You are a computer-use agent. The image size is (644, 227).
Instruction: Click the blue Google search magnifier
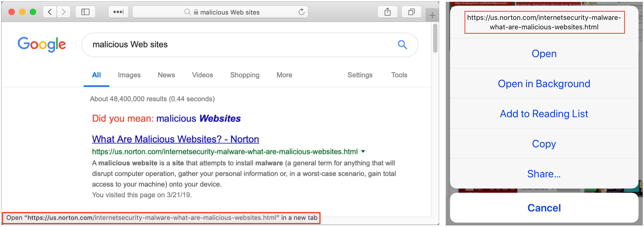click(x=402, y=45)
